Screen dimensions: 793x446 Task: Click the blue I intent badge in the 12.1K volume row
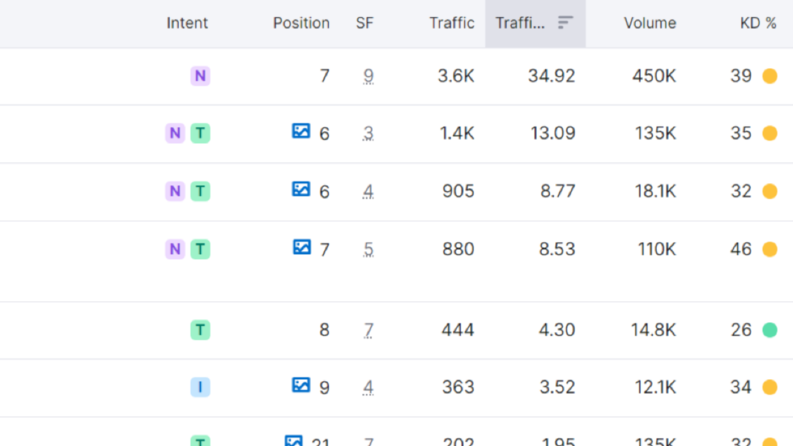[200, 387]
